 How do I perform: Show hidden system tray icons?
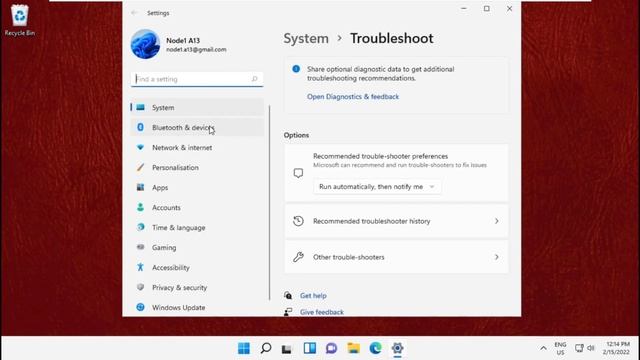tap(543, 348)
